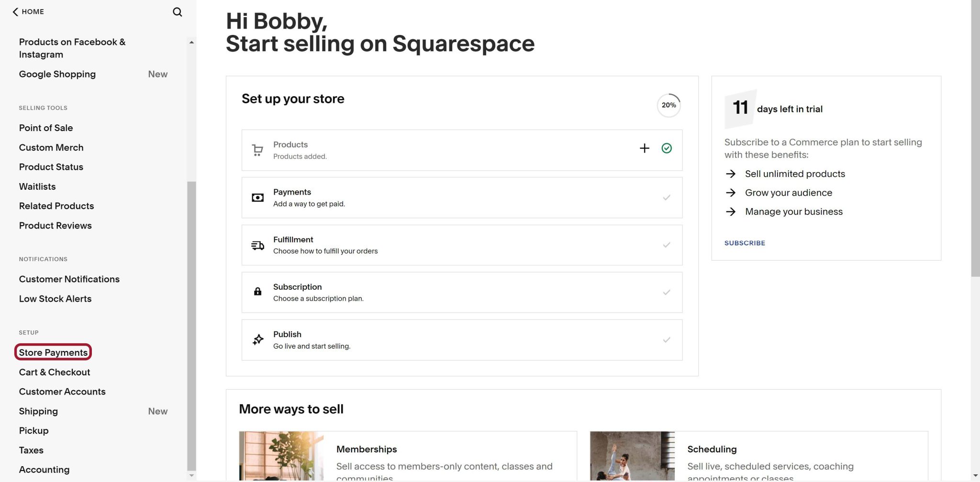Open the Memberships card
980x482 pixels.
tap(408, 456)
